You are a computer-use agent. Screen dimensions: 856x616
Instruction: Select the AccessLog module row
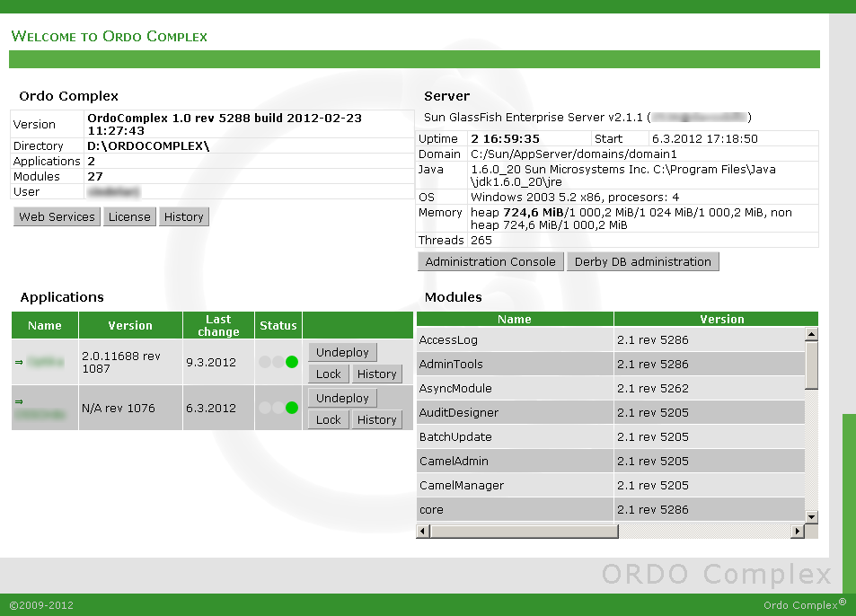coord(610,340)
